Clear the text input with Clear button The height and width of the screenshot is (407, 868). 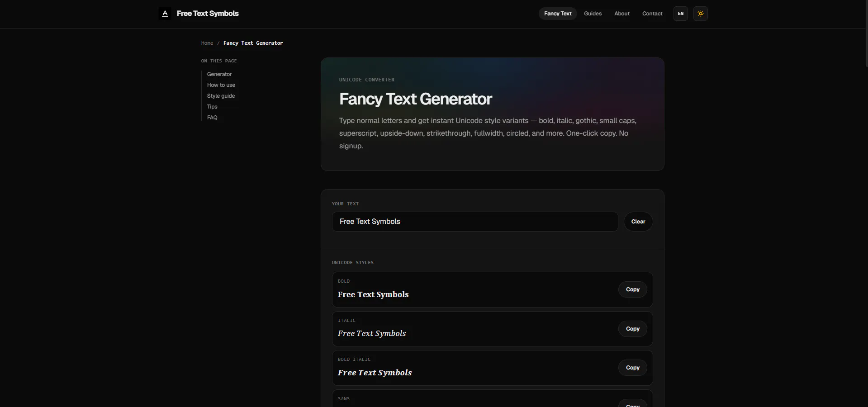638,222
